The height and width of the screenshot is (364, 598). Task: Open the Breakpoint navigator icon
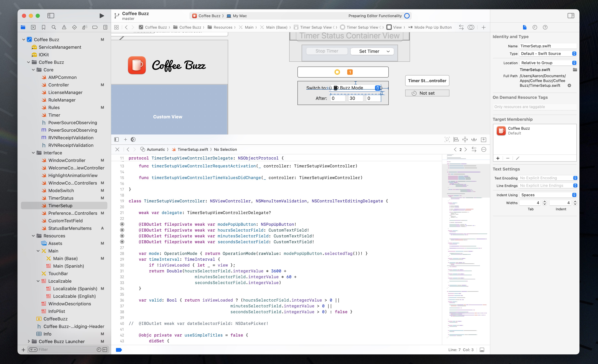pos(95,27)
